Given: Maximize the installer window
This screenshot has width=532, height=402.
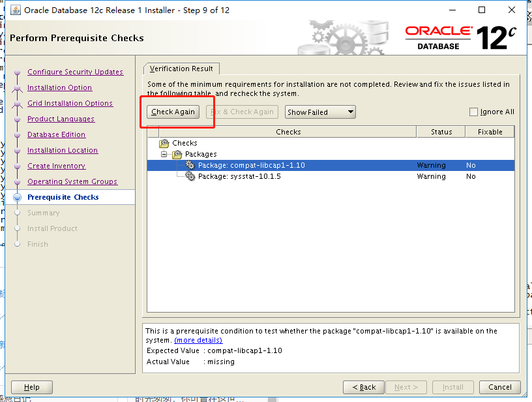Looking at the screenshot, I should point(481,10).
